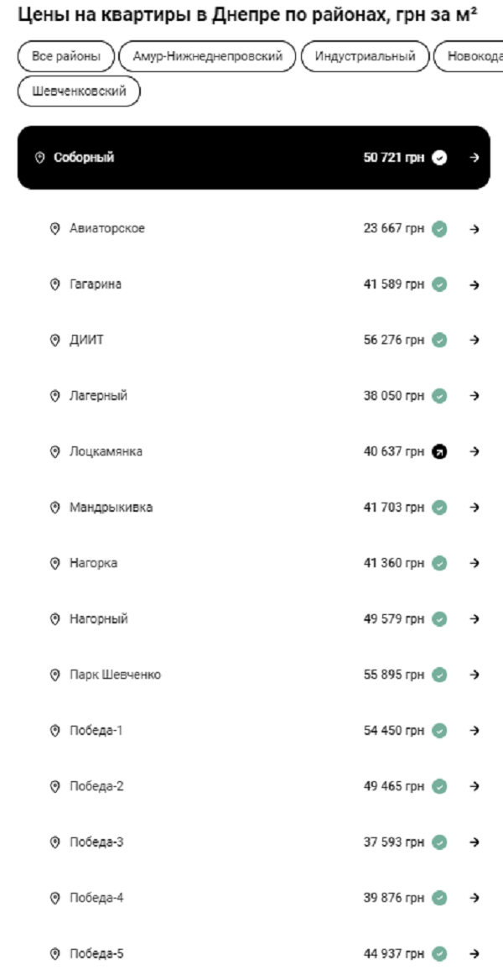The width and height of the screenshot is (503, 980).
Task: Open Мандрыкивка details via right arrow
Action: click(474, 508)
